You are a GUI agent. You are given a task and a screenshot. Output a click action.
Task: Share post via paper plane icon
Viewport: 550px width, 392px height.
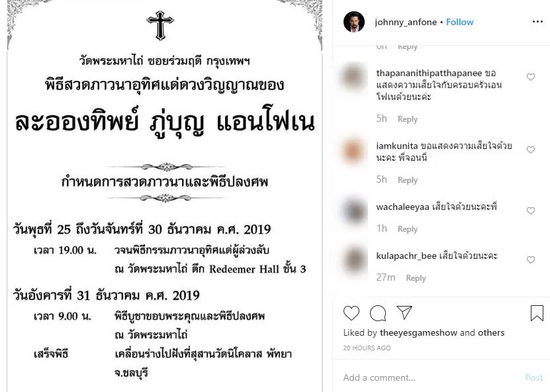[x=404, y=313]
